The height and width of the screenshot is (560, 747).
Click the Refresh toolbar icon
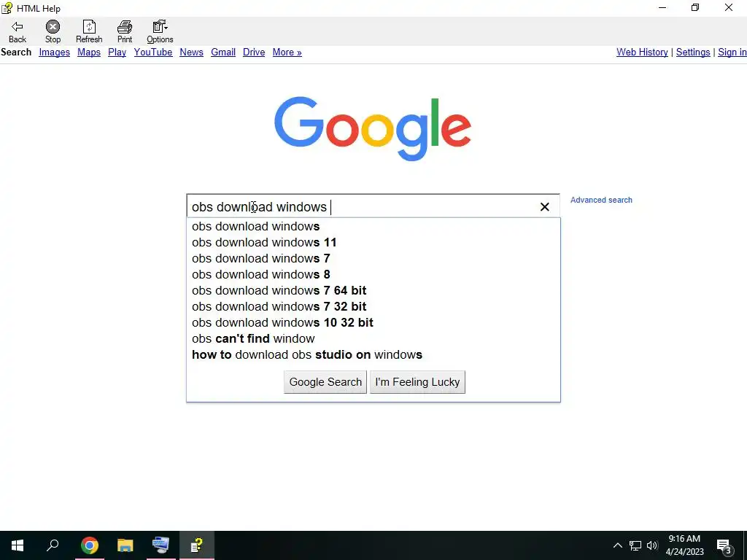[89, 31]
